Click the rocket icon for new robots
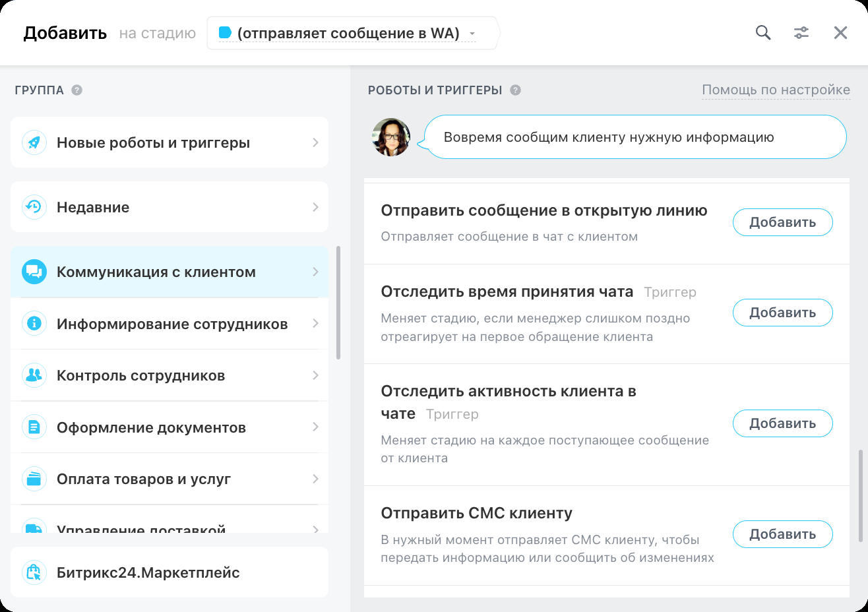This screenshot has height=612, width=868. pyautogui.click(x=34, y=142)
